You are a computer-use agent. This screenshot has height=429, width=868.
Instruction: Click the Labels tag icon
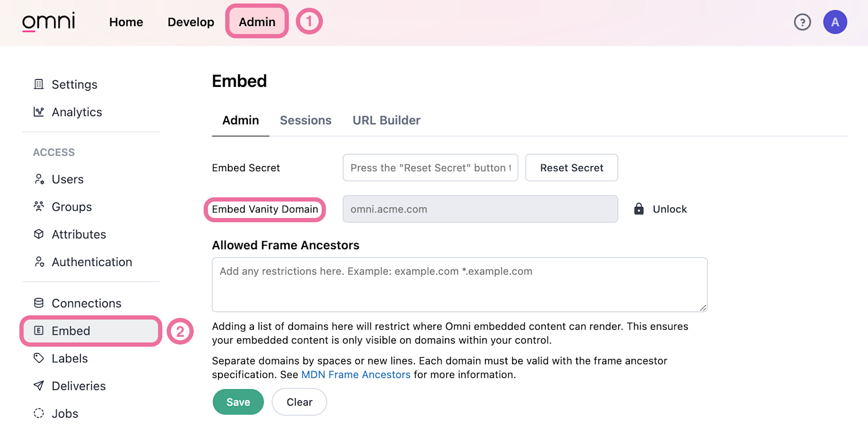tap(38, 358)
